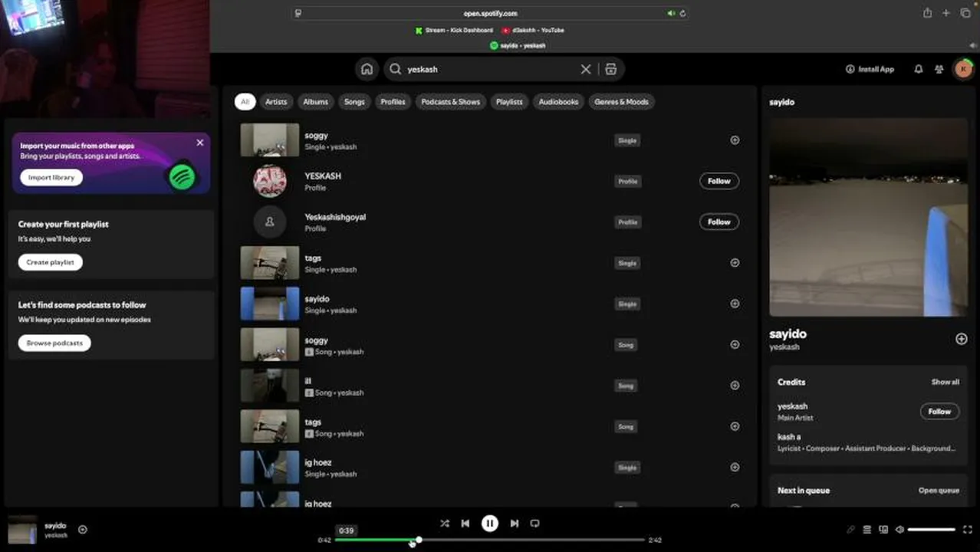Follow the Yeskashishgoyal profile
Image resolution: width=980 pixels, height=552 pixels.
(719, 222)
